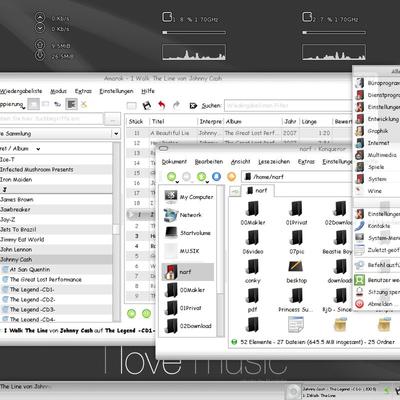Viewport: 400px width, 400px height.
Task: Click the yellow cross icon in collection toolbar
Action: [x=84, y=105]
